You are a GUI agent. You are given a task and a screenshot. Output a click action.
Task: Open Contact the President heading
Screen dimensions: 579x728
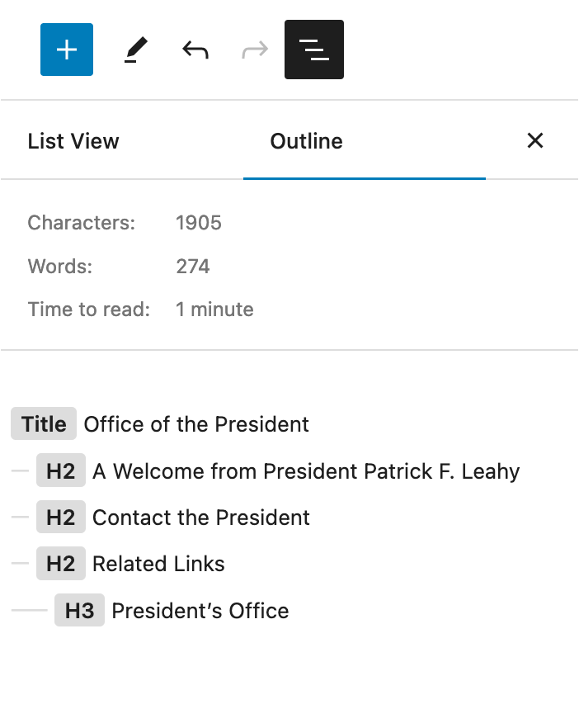201,518
